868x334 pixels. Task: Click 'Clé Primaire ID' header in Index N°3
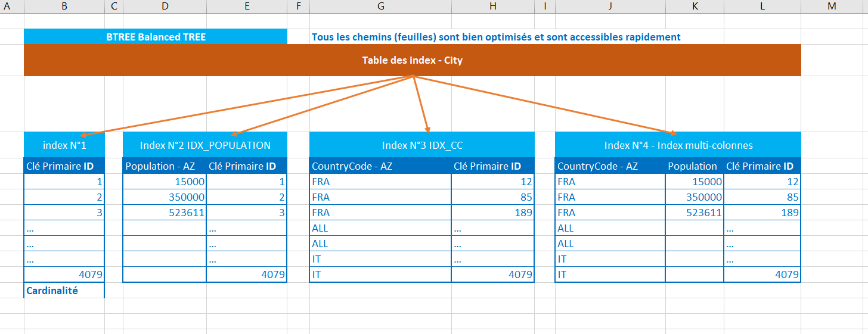click(493, 166)
